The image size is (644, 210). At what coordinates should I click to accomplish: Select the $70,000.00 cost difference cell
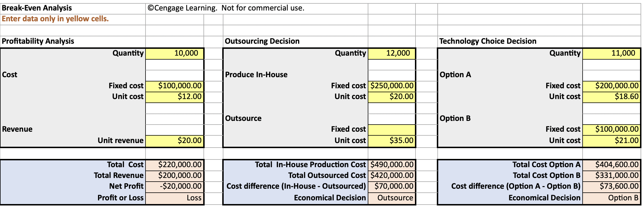392,186
